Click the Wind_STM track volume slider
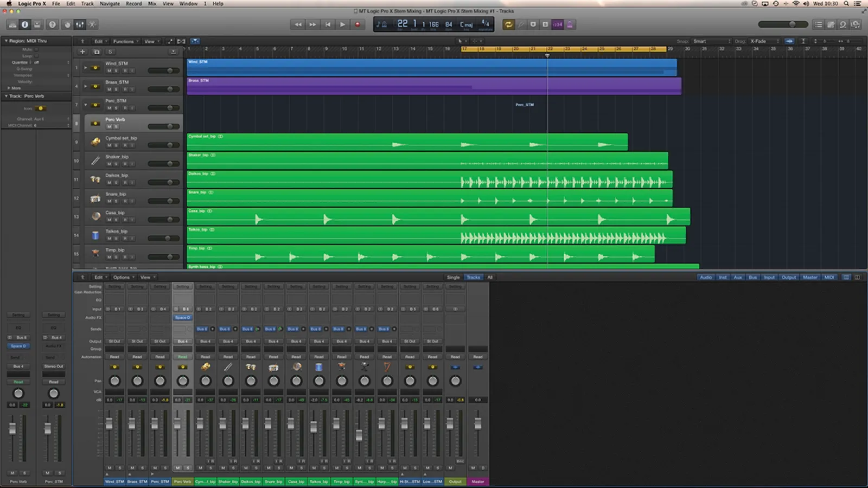Image resolution: width=868 pixels, height=488 pixels. point(164,70)
